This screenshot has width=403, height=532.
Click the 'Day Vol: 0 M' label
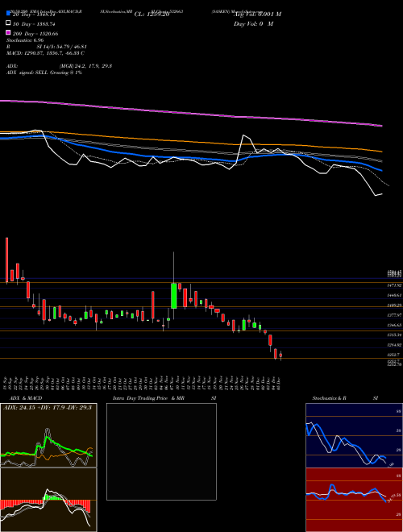(x=253, y=23)
